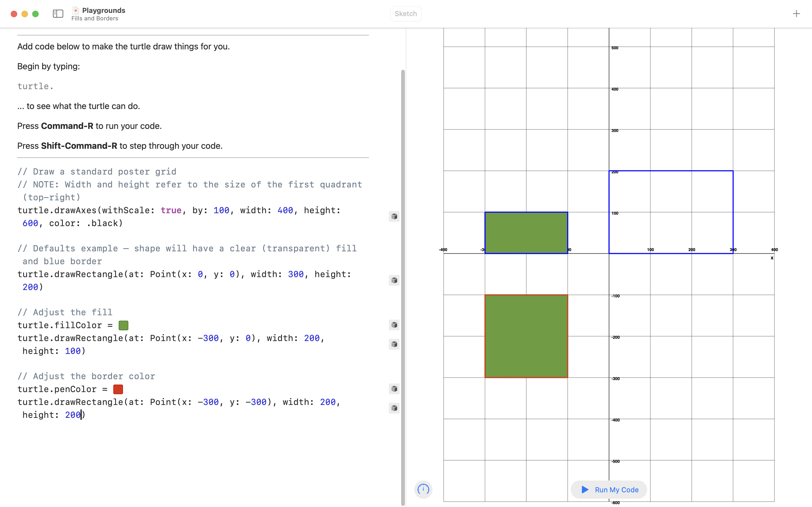This screenshot has height=507, width=812.
Task: Toggle the sidebar panel icon
Action: [58, 14]
